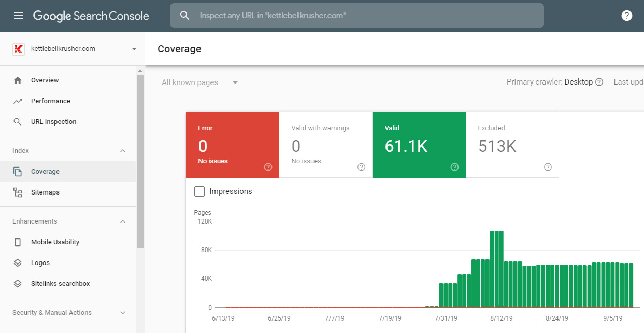Open Sitelinks searchbox report

[68, 284]
